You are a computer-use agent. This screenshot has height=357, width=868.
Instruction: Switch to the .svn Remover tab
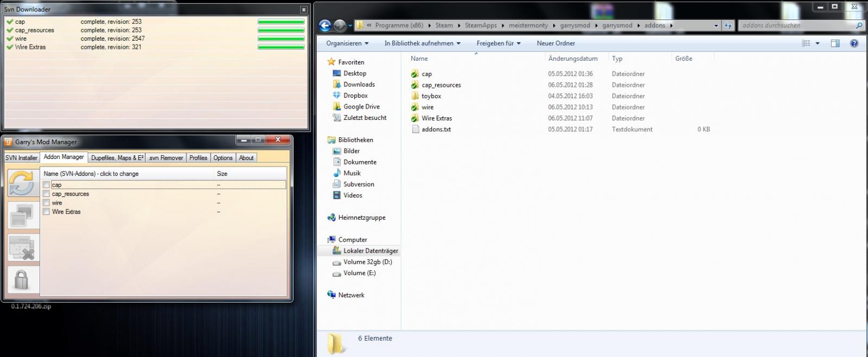pos(166,158)
